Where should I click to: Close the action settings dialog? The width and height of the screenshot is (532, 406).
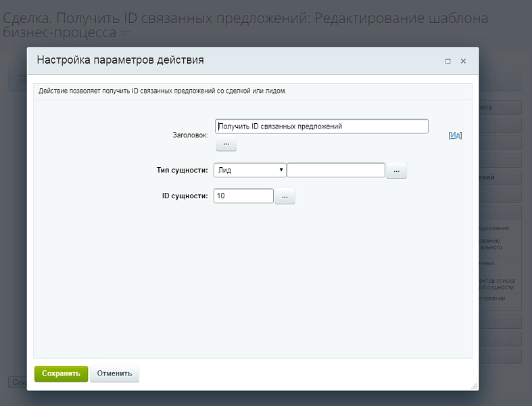(463, 61)
